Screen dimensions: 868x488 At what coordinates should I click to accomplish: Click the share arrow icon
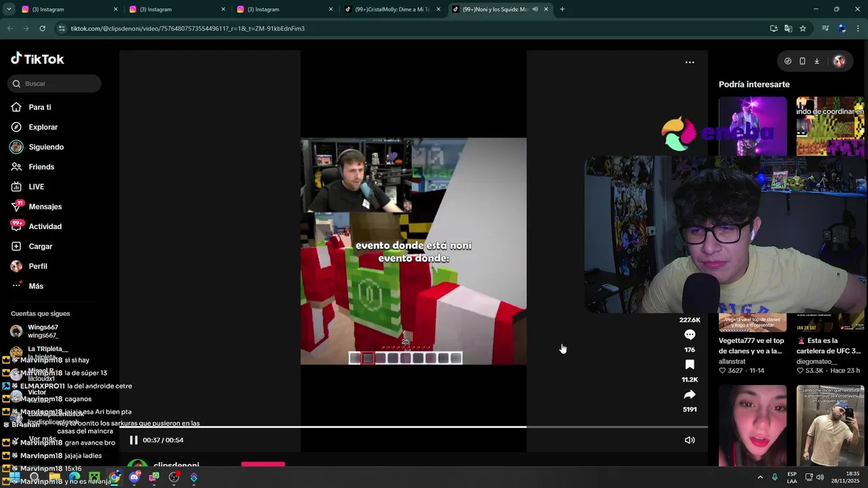690,394
